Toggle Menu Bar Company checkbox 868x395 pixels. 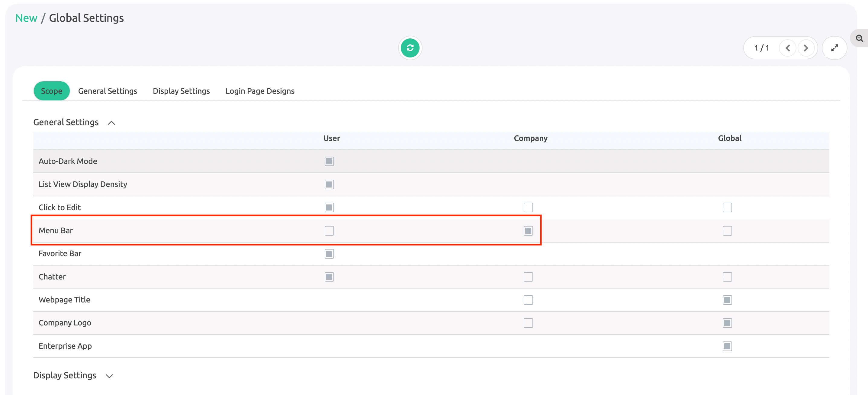coord(528,231)
